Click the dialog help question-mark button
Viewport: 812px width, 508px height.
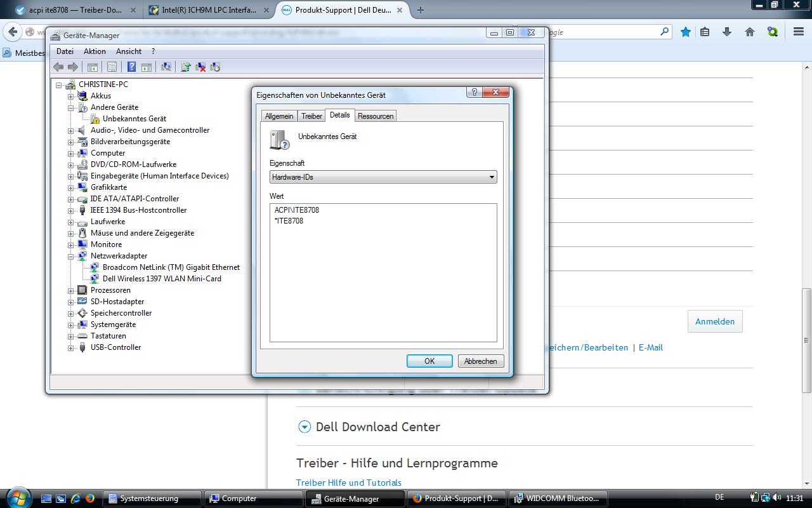pyautogui.click(x=473, y=92)
